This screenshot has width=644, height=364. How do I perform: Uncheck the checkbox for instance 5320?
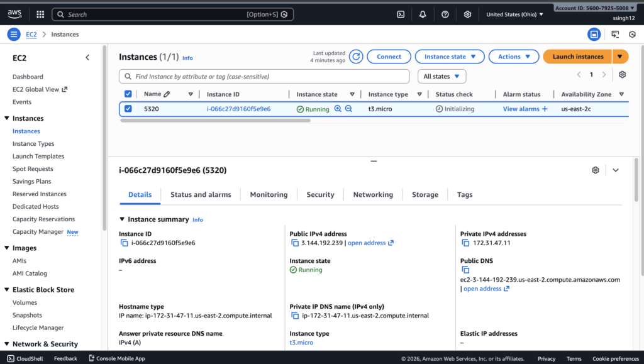(x=128, y=109)
